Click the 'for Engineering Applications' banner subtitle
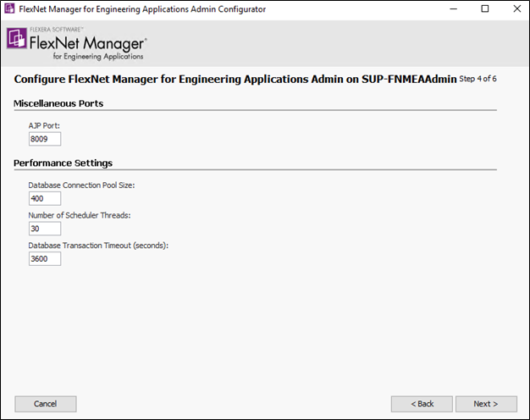Image resolution: width=530 pixels, height=420 pixels. tap(98, 57)
